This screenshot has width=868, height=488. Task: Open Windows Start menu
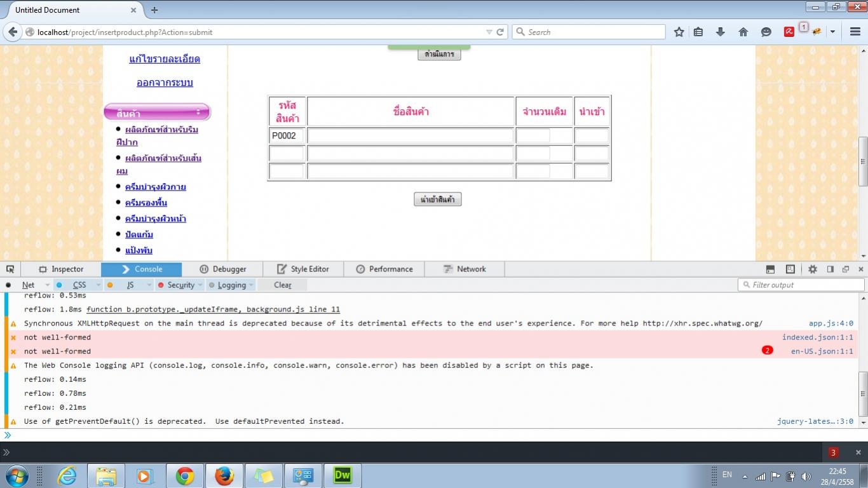[17, 475]
